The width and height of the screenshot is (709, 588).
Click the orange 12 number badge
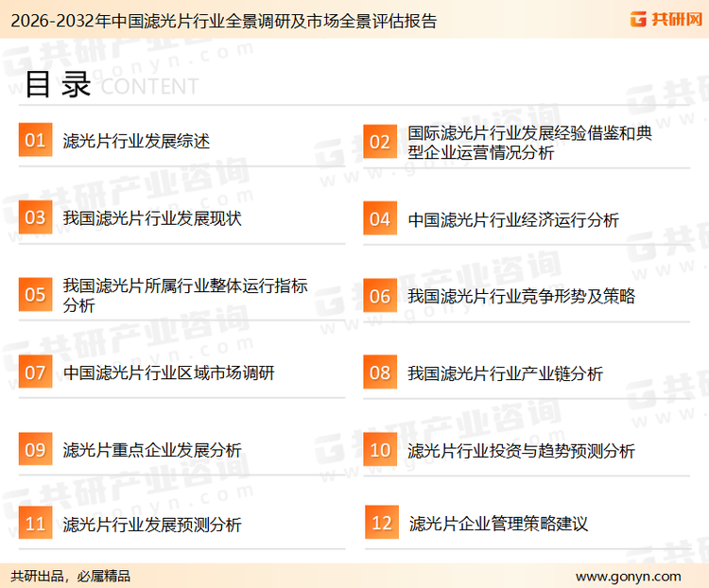[382, 523]
